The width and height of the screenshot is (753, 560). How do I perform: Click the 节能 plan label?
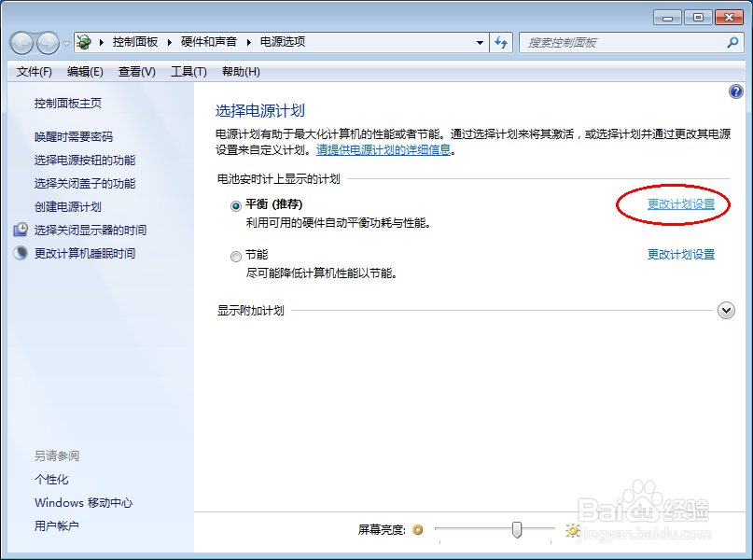(x=257, y=255)
